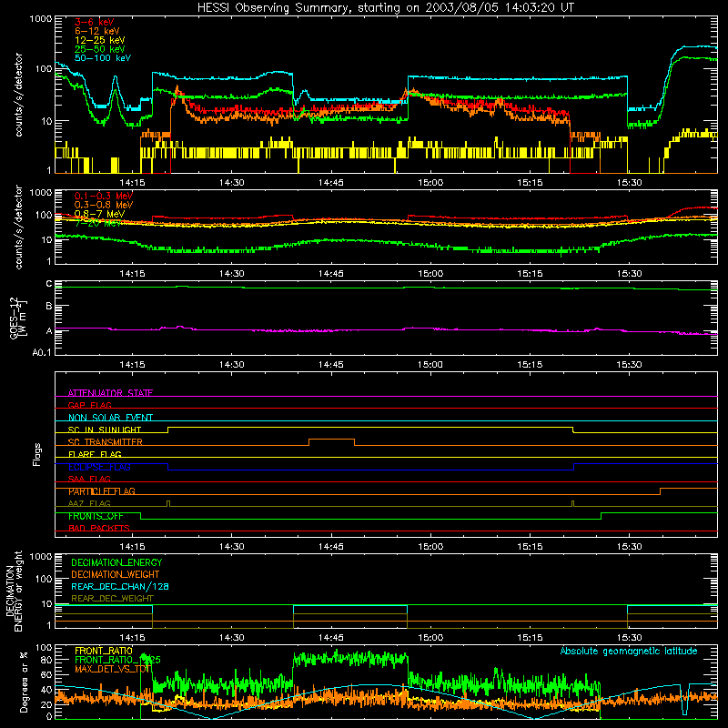Pick the FRONTS_OFF flag label
This screenshot has height=728, width=728.
96,516
